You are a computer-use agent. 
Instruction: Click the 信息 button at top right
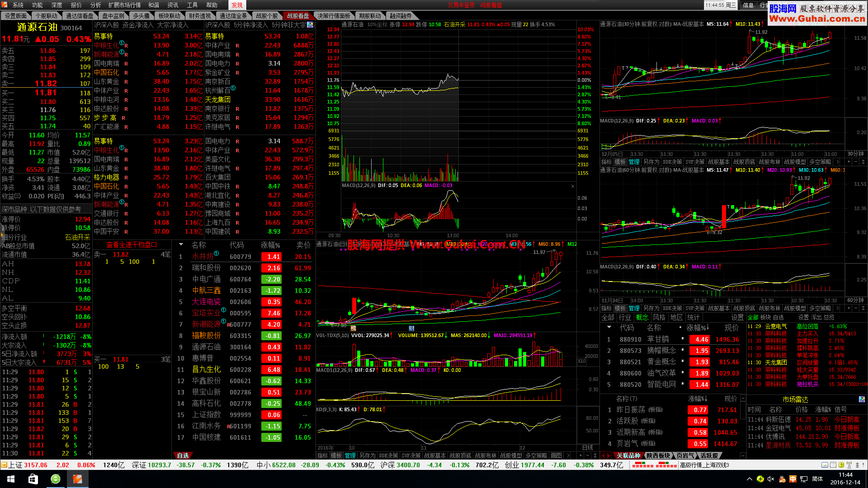point(748,5)
